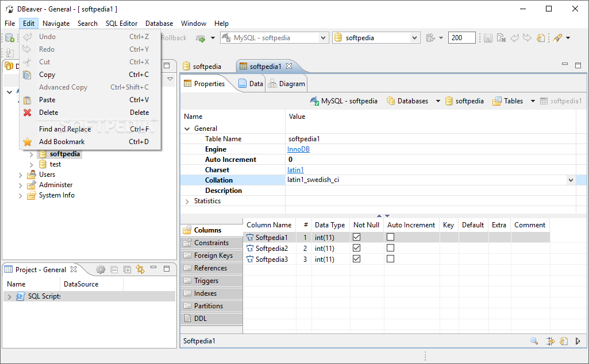Expand the SQL Scripts project node

click(9, 296)
